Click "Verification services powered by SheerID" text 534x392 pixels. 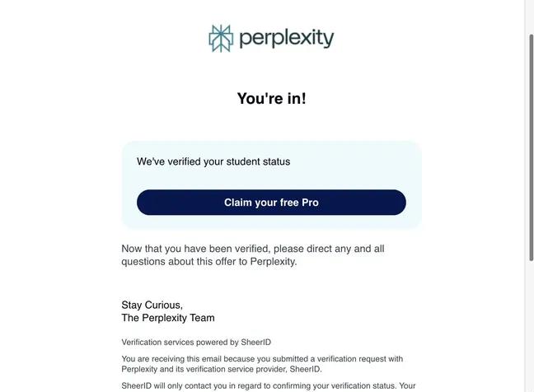click(x=196, y=343)
